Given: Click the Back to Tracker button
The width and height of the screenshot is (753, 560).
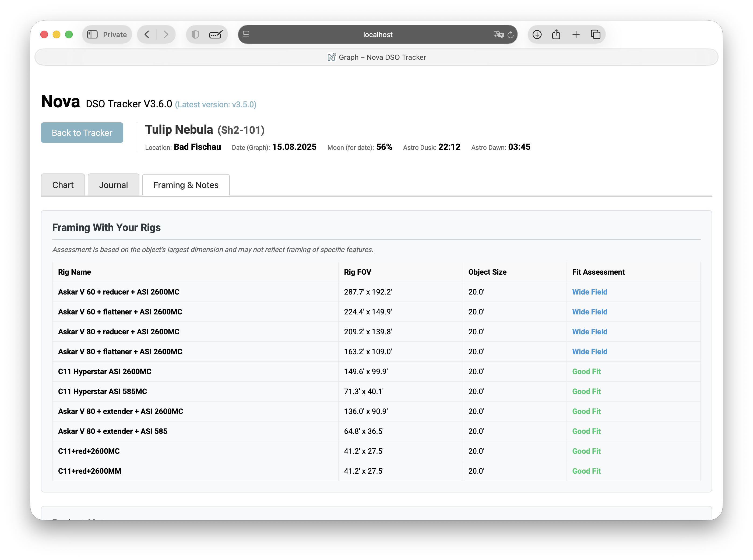Looking at the screenshot, I should (x=82, y=133).
